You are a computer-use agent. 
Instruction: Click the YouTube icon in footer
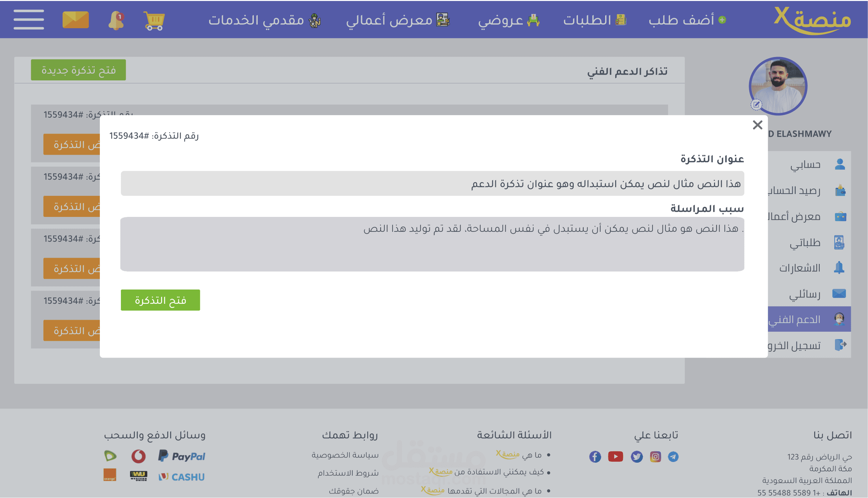(x=616, y=456)
